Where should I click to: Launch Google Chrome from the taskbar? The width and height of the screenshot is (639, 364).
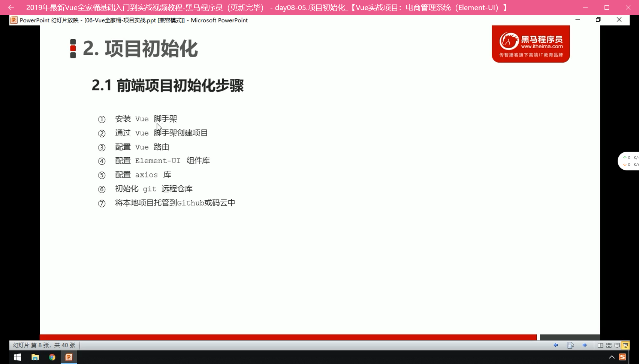coord(52,357)
